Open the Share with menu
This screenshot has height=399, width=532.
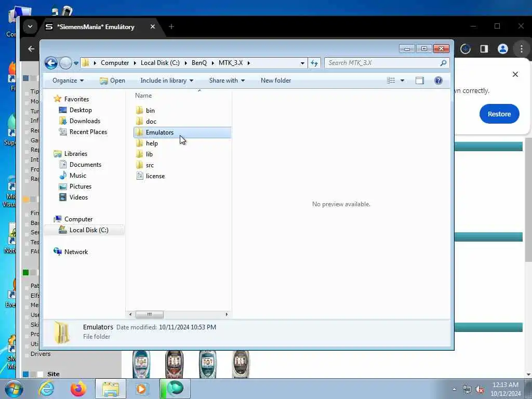tap(227, 81)
